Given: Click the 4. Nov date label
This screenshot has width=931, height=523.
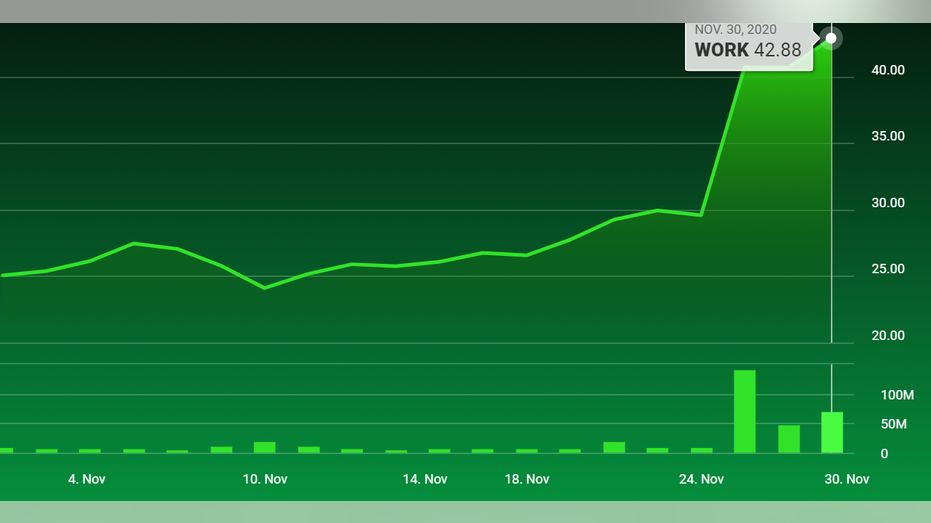Looking at the screenshot, I should tap(87, 479).
